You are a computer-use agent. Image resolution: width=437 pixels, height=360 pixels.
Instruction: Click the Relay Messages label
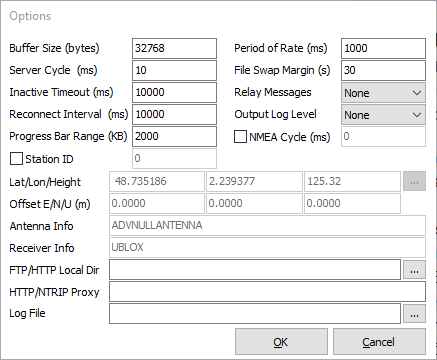pos(273,92)
